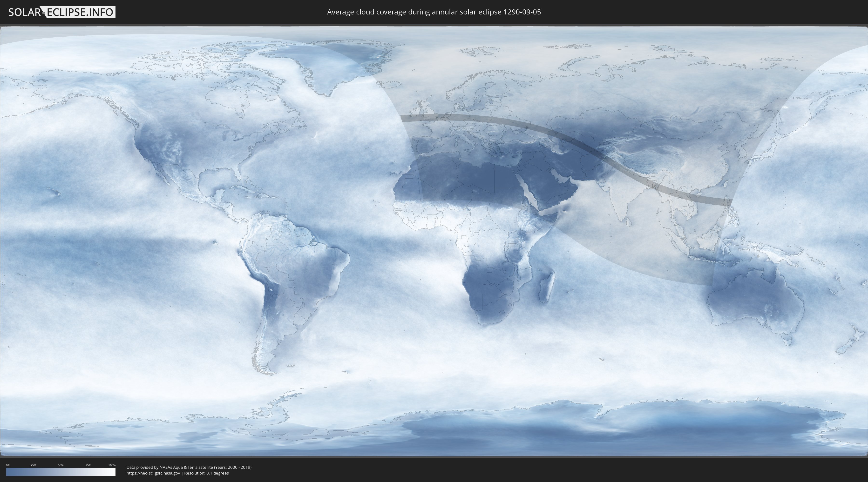This screenshot has height=482, width=868.
Task: Click the SOLAR-ECLIPSE.INFO logo
Action: click(x=62, y=12)
